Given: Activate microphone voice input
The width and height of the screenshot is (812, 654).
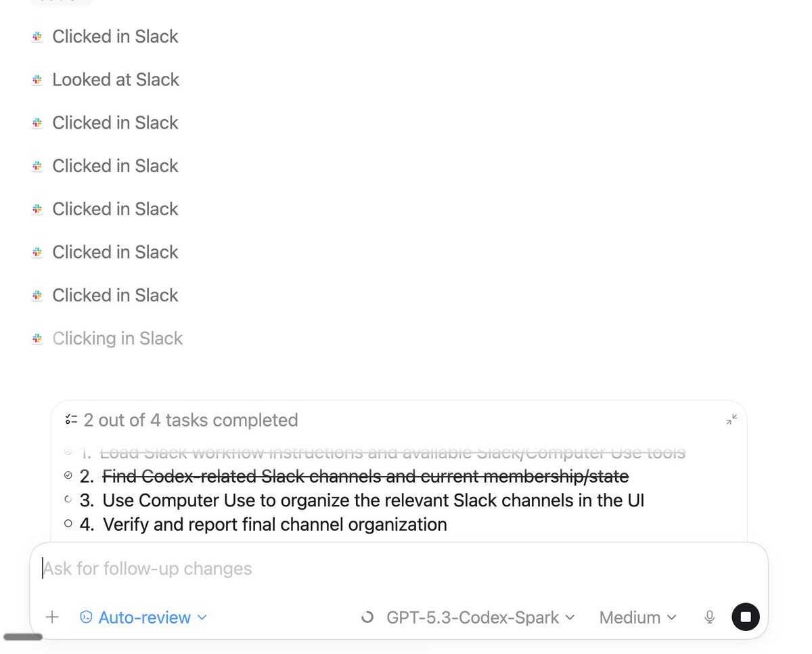Looking at the screenshot, I should coord(709,617).
